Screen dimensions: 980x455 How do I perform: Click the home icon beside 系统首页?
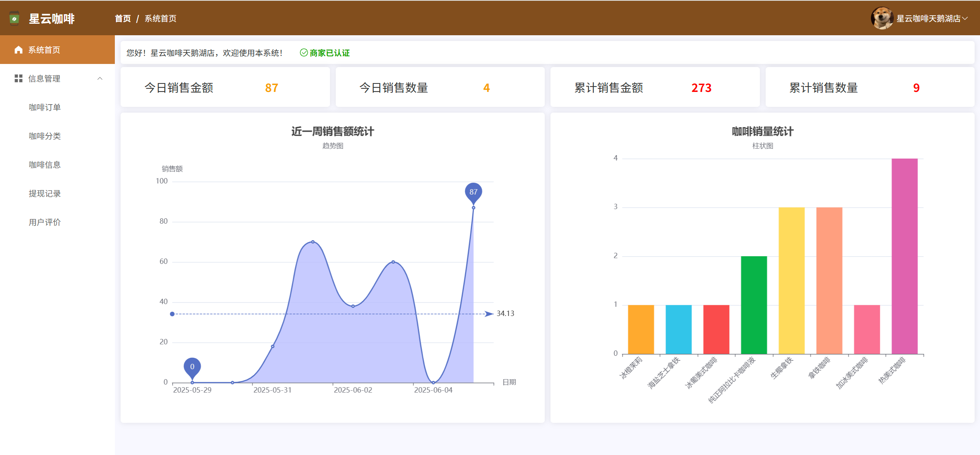coord(18,50)
